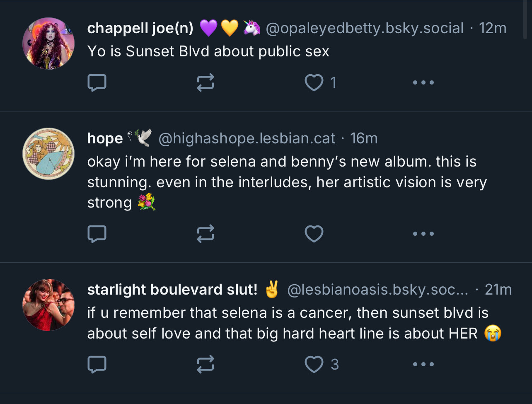Open chappell joe(n)'s profile avatar
The height and width of the screenshot is (404, 532).
[48, 44]
